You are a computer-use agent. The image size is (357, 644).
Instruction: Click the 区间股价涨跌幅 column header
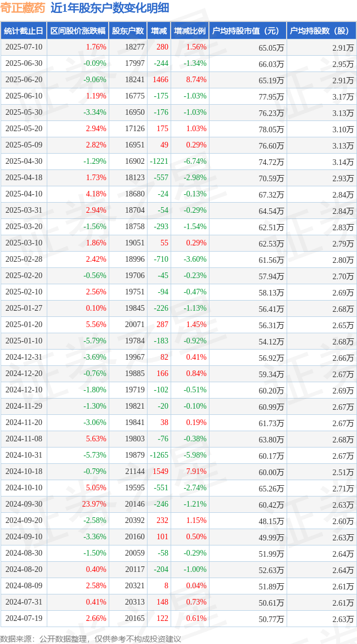78,31
